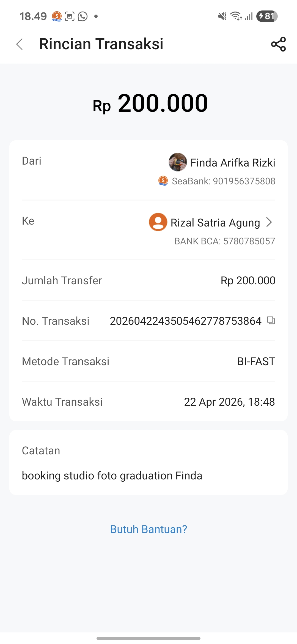The height and width of the screenshot is (644, 297).
Task: Tap the orange recipient avatar icon
Action: coord(158,222)
